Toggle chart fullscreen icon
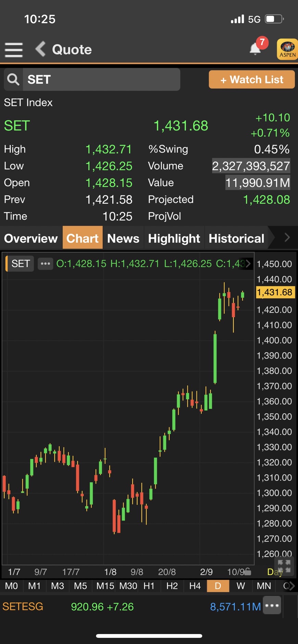Screen dimensions: 298x644 pyautogui.click(x=284, y=566)
